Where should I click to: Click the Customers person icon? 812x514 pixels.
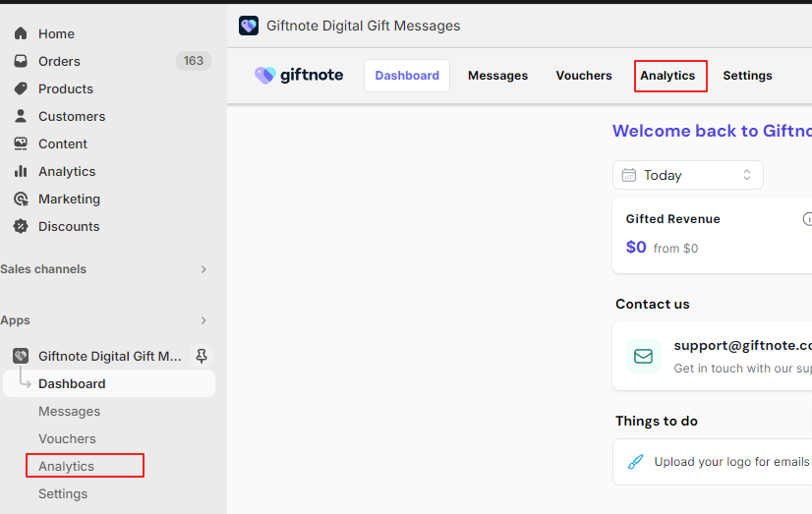tap(21, 116)
